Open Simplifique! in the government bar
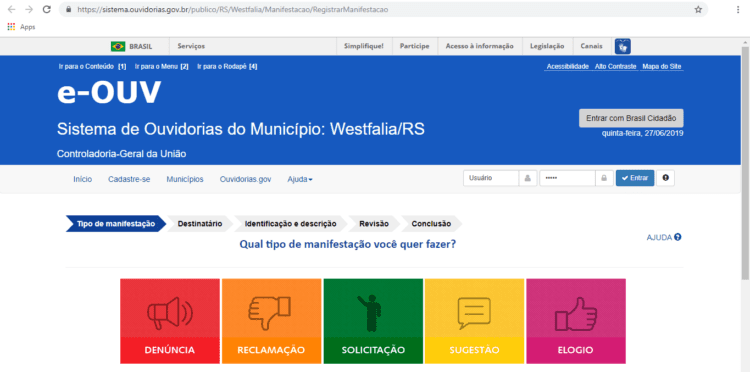This screenshot has width=750, height=372. point(364,46)
